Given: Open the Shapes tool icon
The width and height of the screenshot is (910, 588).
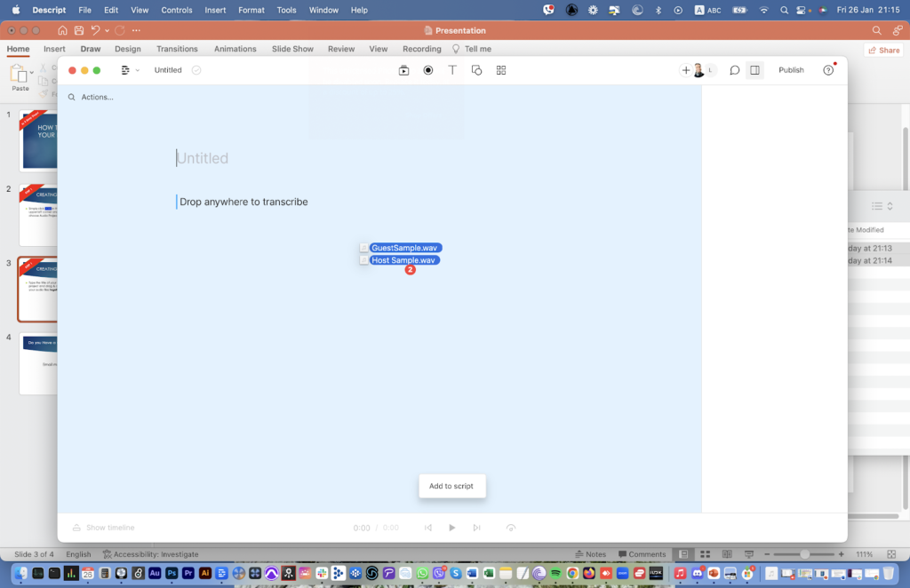Looking at the screenshot, I should pos(476,70).
